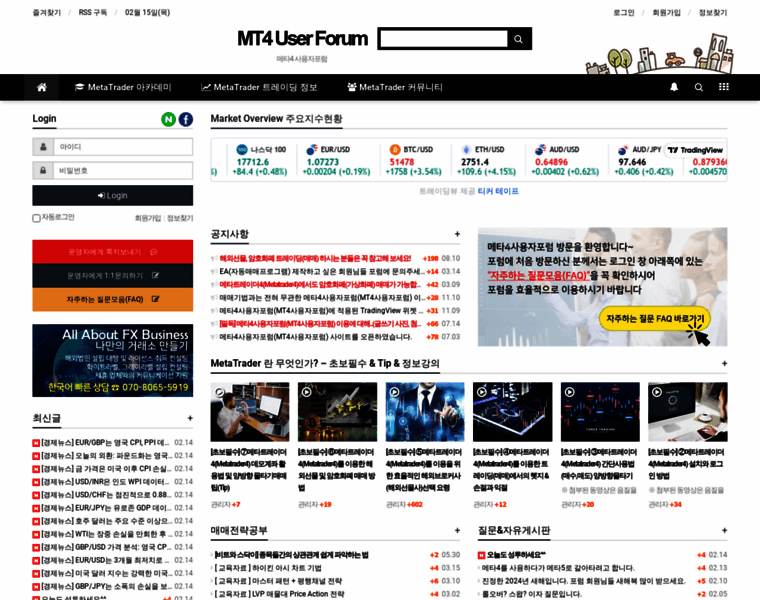Screen dimensions: 760x600
Task: Click red 운영자에게 쪽지보내기 button
Action: click(x=112, y=252)
